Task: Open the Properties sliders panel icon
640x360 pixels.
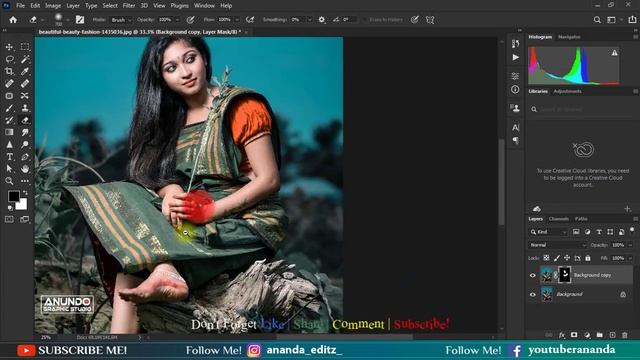Action: (516, 76)
